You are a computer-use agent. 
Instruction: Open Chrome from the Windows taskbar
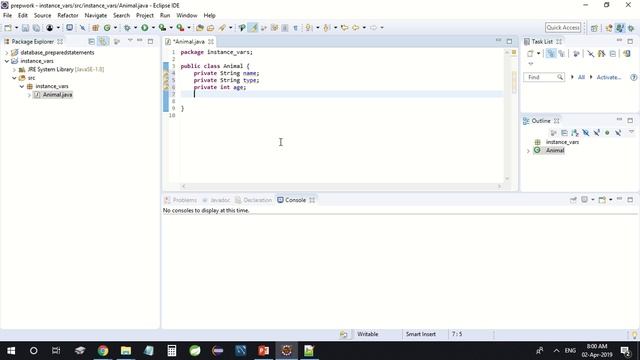pos(103,351)
